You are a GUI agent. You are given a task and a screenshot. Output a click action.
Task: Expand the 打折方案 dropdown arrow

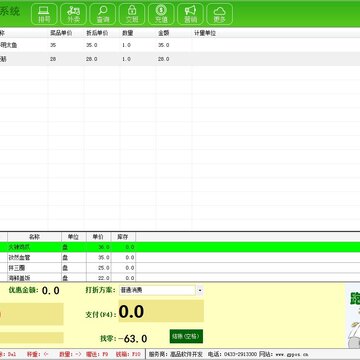[199, 290]
